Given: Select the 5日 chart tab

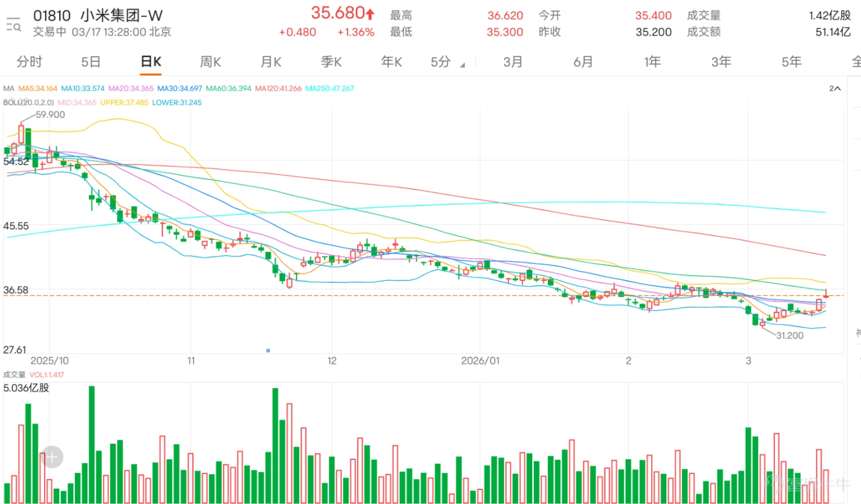Looking at the screenshot, I should 91,62.
